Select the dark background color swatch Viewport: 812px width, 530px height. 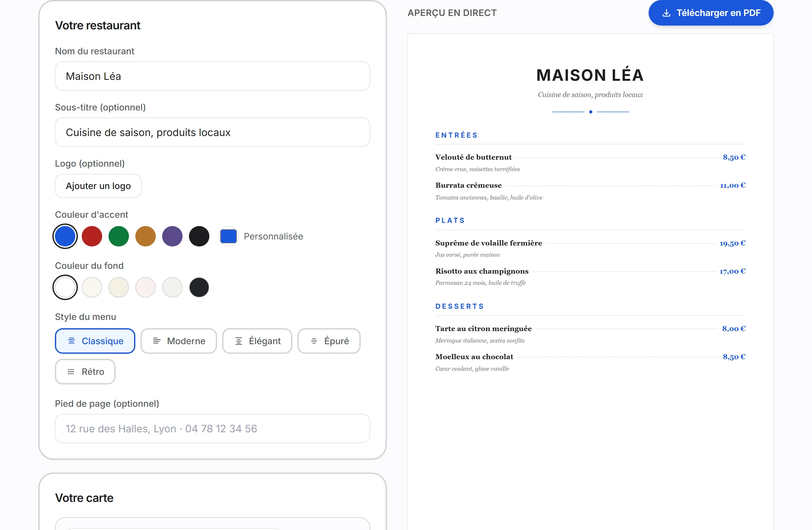[199, 287]
